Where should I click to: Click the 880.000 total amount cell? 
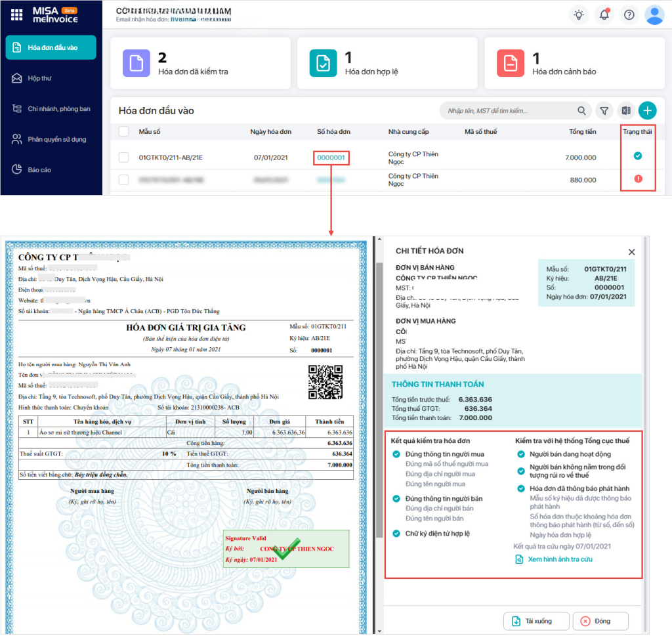(583, 180)
